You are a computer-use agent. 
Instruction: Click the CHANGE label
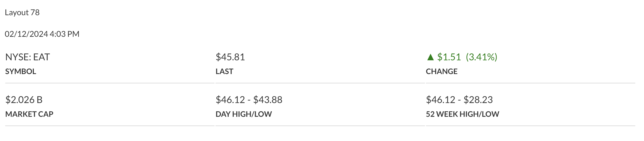click(x=442, y=71)
